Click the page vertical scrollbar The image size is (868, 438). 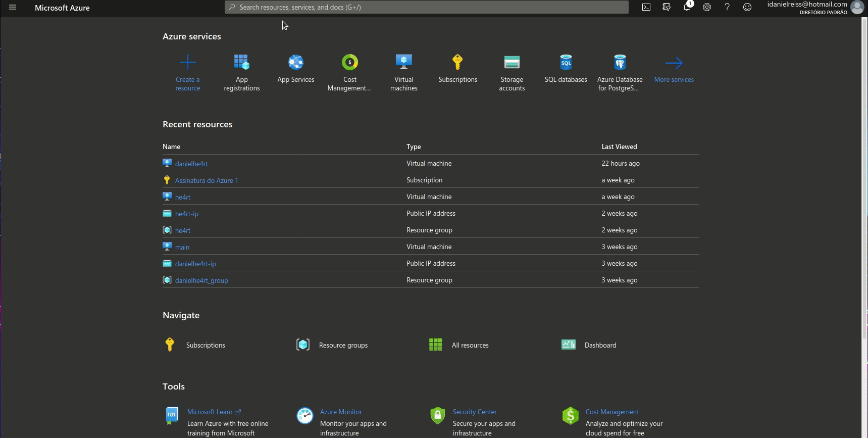click(864, 178)
